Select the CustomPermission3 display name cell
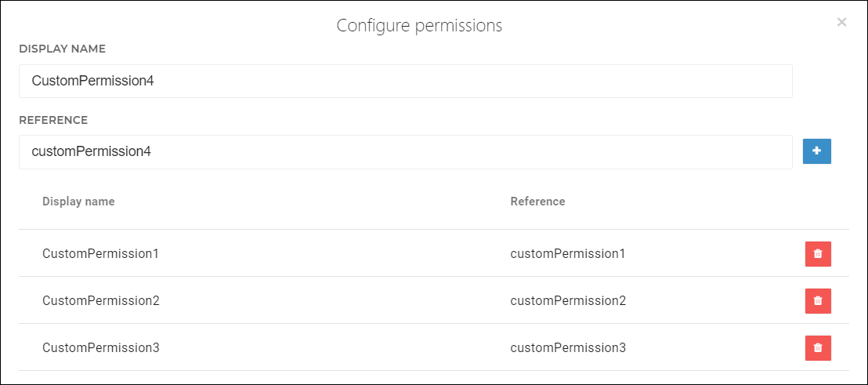This screenshot has height=385, width=868. 101,348
